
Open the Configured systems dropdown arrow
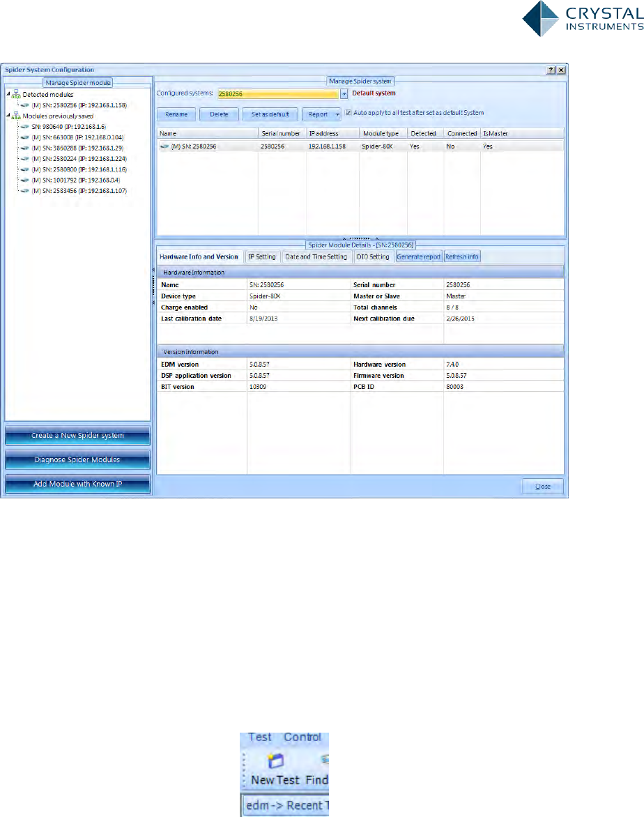click(344, 94)
